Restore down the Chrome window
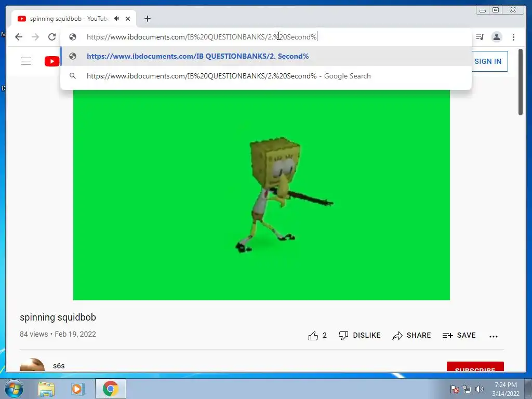This screenshot has height=399, width=532. click(496, 10)
